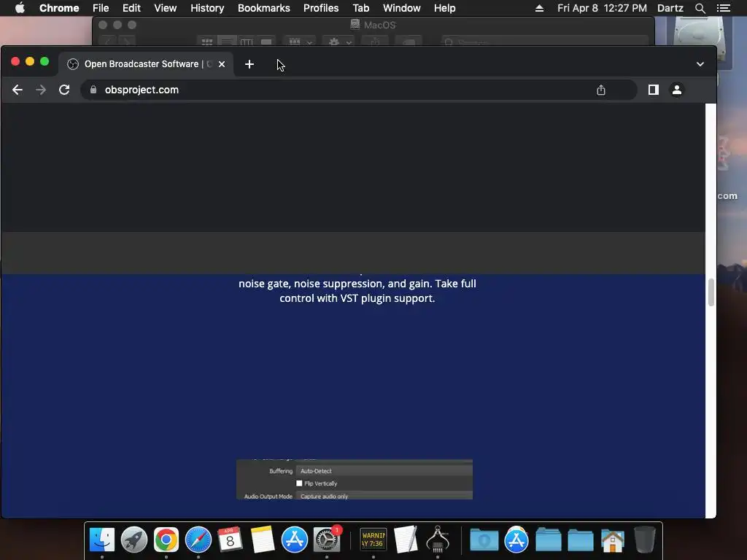The width and height of the screenshot is (747, 560).
Task: Open the File menu
Action: point(101,8)
